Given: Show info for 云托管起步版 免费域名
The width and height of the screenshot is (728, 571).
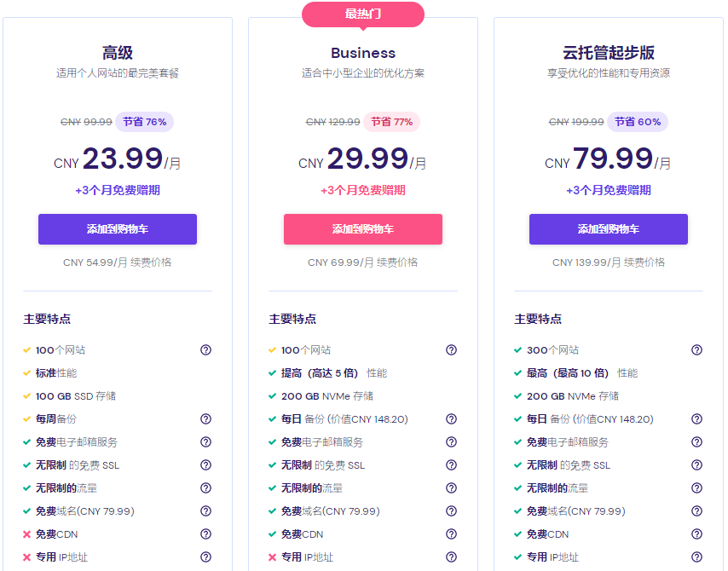Looking at the screenshot, I should (696, 511).
